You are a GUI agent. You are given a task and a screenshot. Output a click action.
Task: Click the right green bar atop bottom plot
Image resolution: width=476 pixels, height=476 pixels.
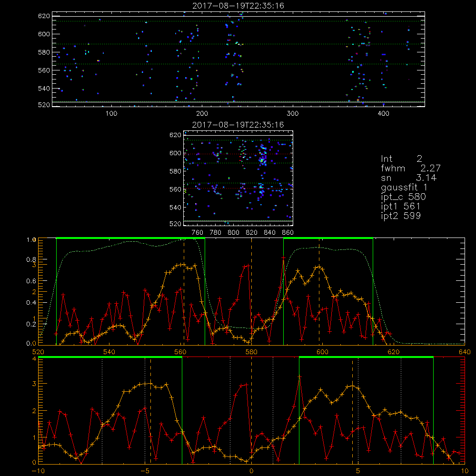coord(366,357)
